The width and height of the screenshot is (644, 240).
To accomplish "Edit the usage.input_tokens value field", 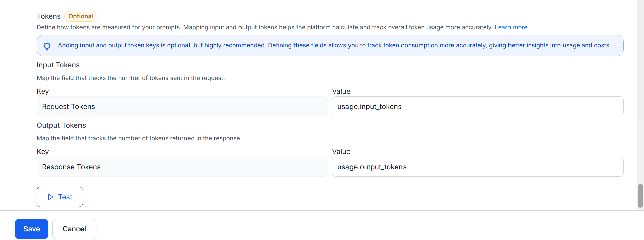I will click(477, 107).
